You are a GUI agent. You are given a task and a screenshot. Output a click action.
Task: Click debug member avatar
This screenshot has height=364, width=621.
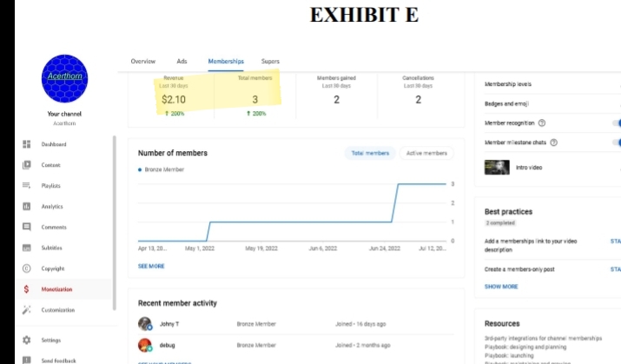(145, 345)
